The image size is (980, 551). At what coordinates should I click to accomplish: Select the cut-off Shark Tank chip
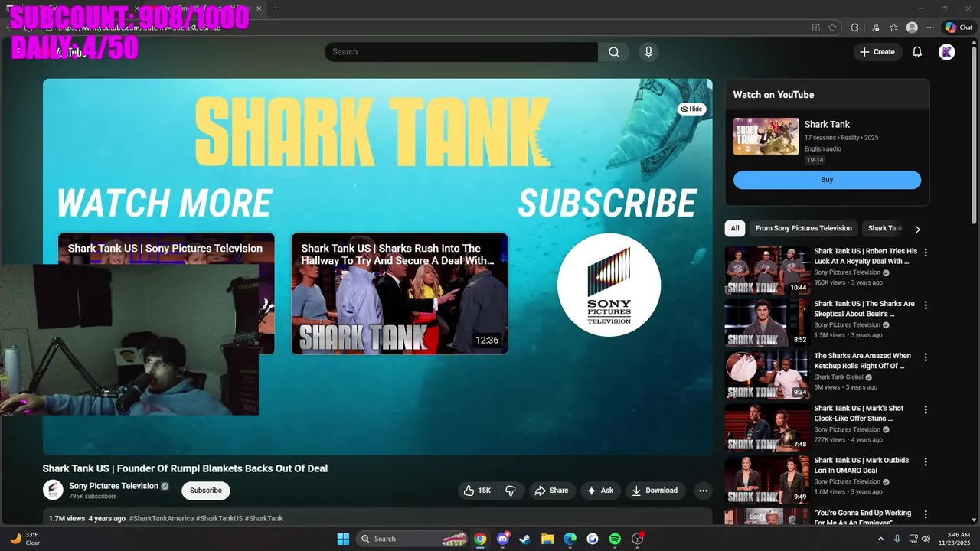(884, 228)
